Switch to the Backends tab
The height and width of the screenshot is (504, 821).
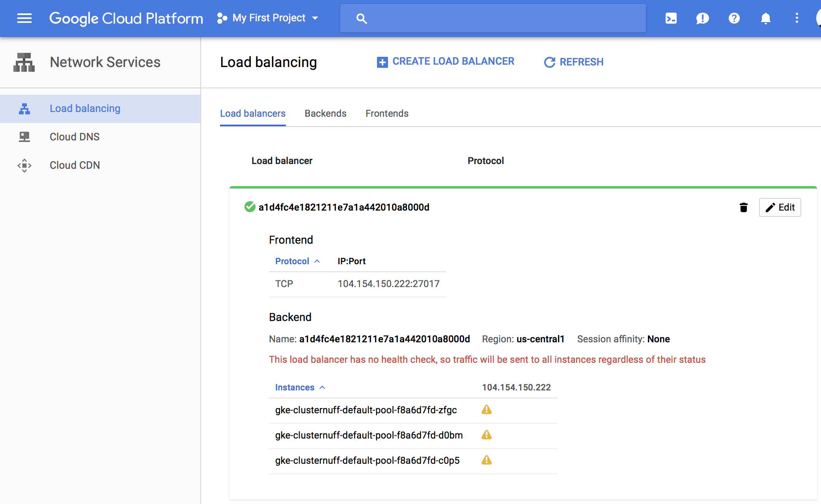click(x=325, y=114)
